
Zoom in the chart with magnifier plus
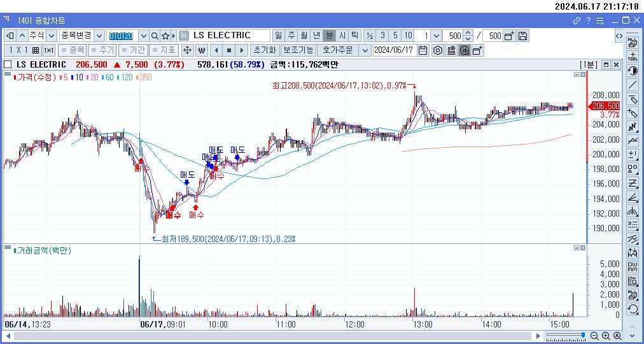(605, 336)
